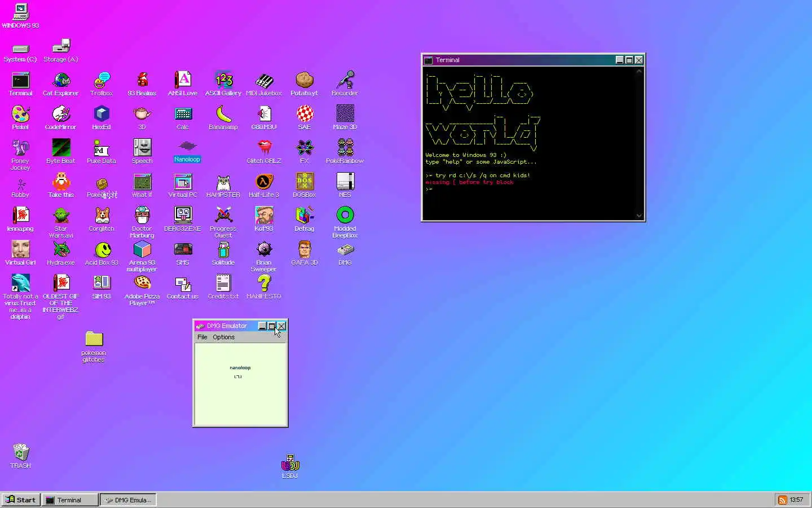This screenshot has height=508, width=812.
Task: Open the Virtual PC icon
Action: [183, 186]
